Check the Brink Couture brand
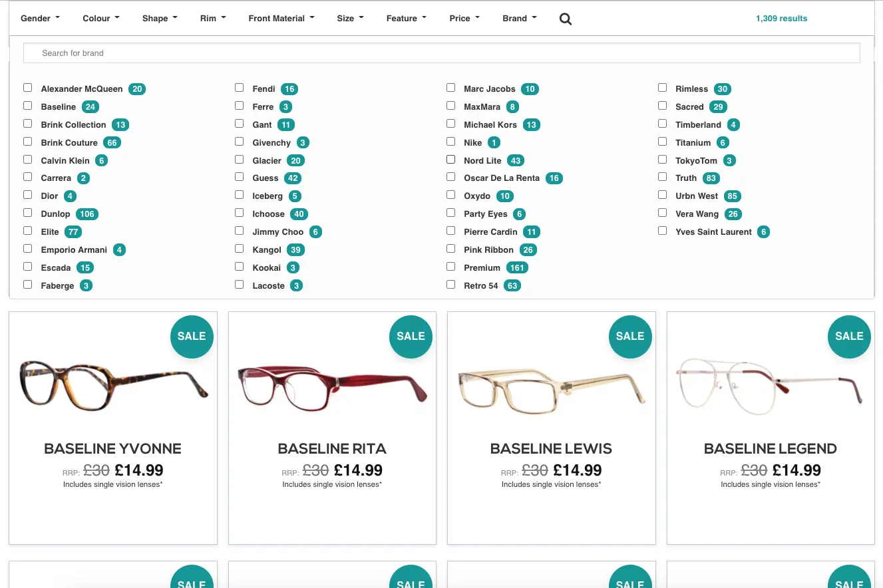 pos(28,142)
